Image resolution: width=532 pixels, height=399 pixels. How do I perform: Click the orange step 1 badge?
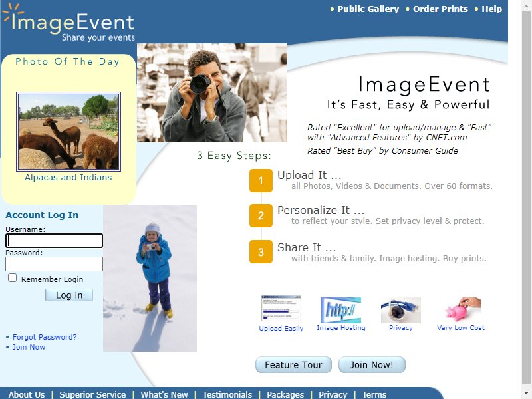[x=261, y=180]
